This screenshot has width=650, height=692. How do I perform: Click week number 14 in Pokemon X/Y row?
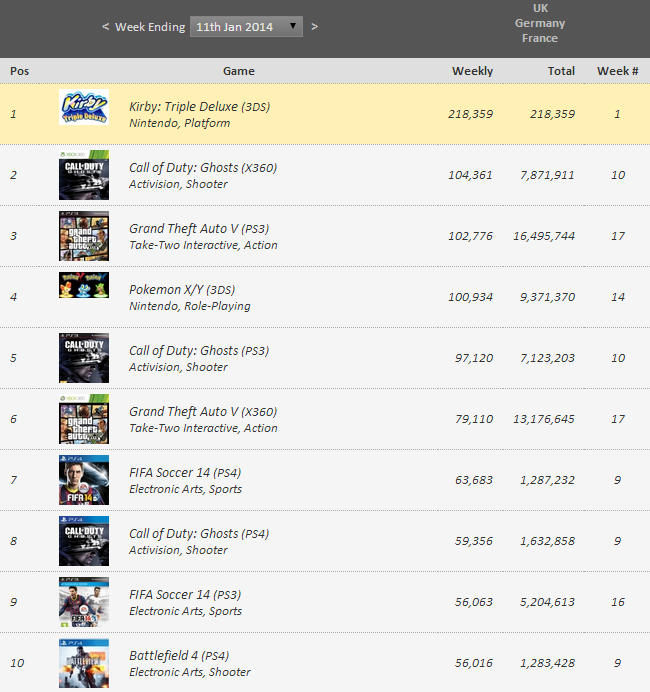coord(618,297)
